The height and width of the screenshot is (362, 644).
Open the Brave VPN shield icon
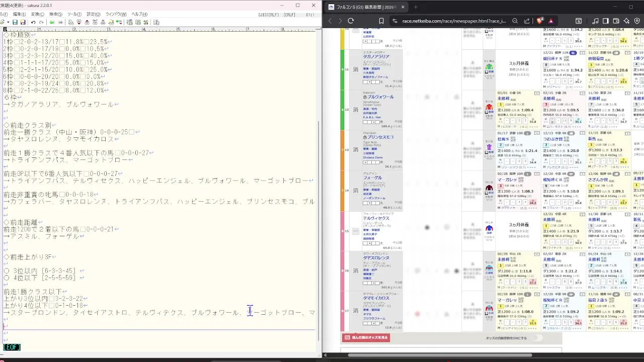(x=636, y=21)
